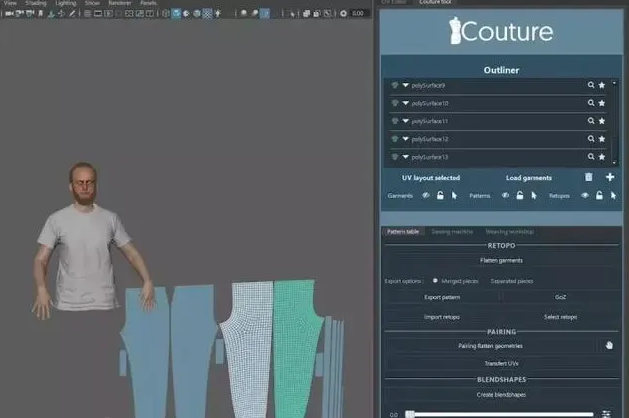Expand polySurface12 with its arrow

pos(406,139)
